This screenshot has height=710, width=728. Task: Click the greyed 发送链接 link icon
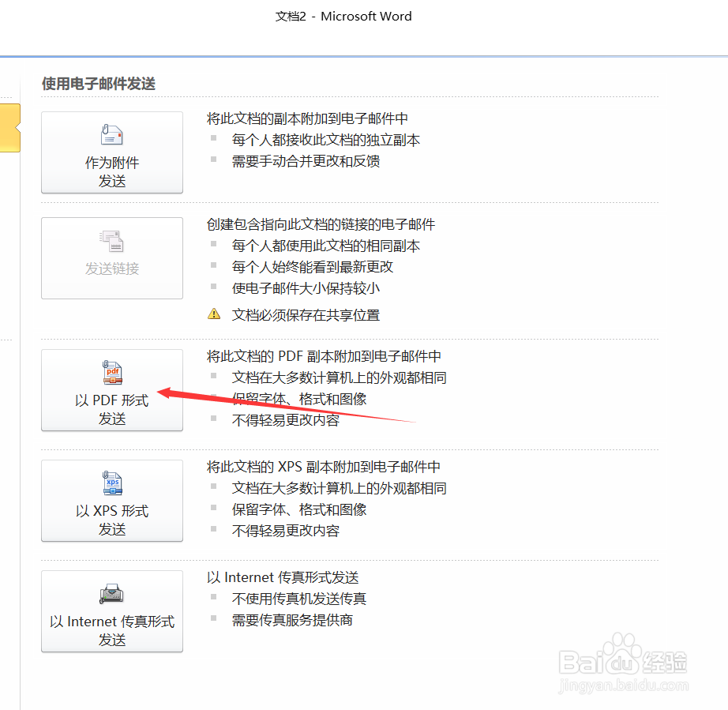click(111, 241)
